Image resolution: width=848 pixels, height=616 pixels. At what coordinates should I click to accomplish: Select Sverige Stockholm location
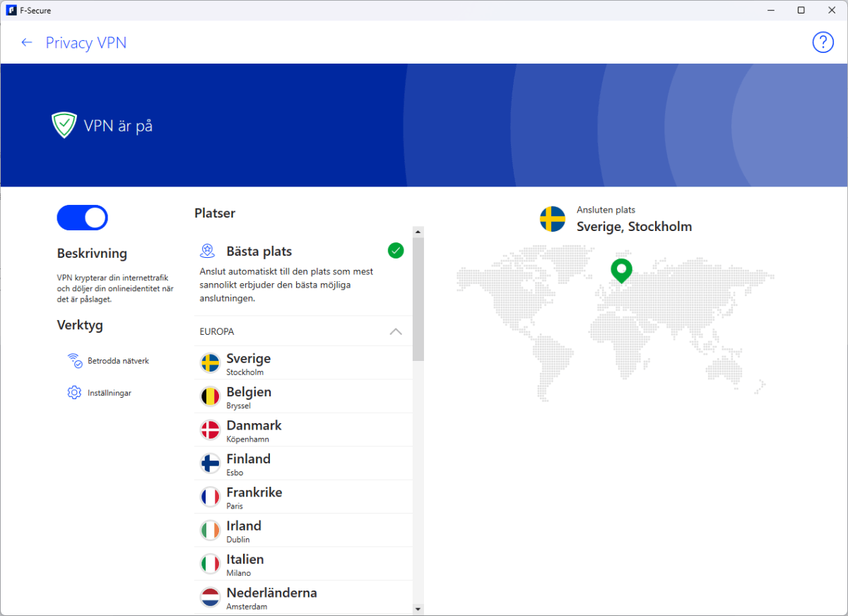303,364
